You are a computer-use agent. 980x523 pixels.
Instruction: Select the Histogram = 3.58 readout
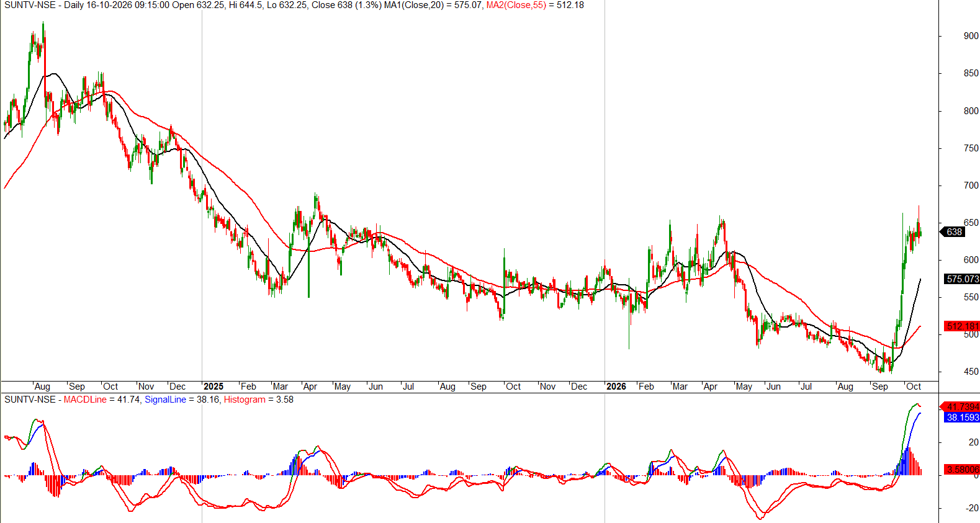259,400
